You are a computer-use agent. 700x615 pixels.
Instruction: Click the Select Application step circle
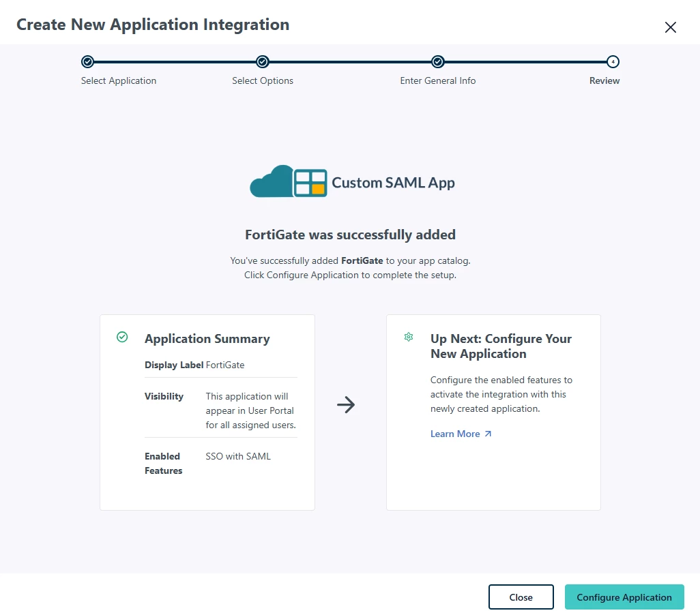click(x=87, y=61)
